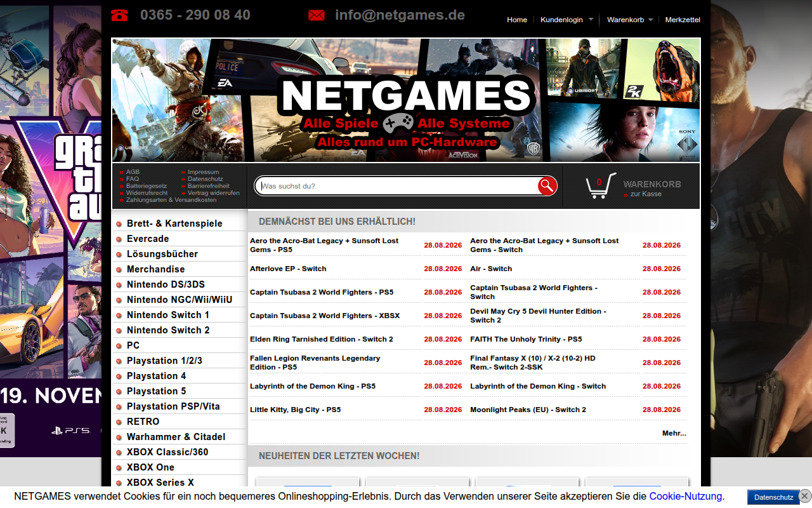Open Vertrag widerrufen link
Screen dimensions: 812x508
coord(214,193)
